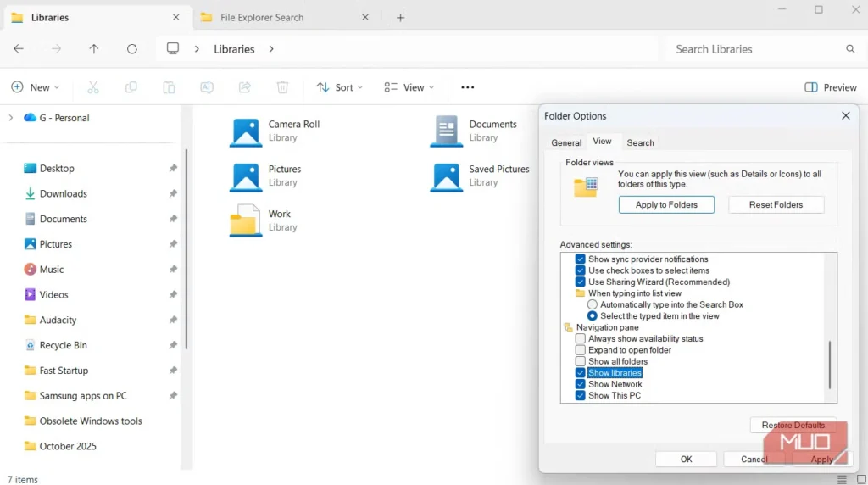The height and width of the screenshot is (485, 868).
Task: Click the Up arrow navigation icon
Action: point(94,49)
